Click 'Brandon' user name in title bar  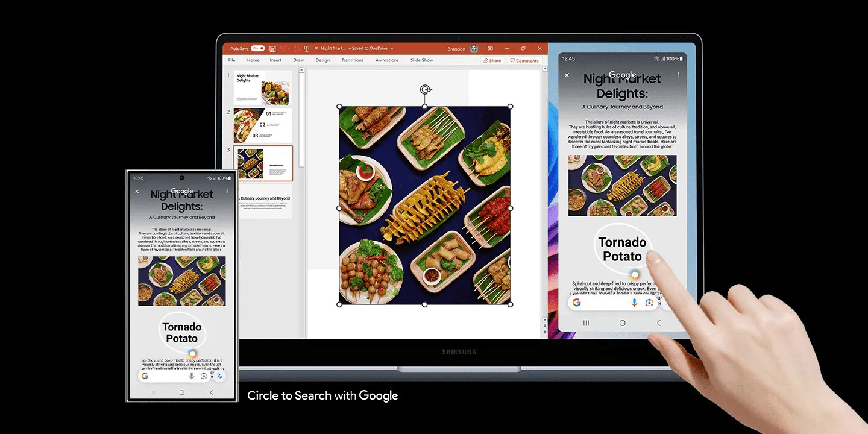click(x=456, y=49)
